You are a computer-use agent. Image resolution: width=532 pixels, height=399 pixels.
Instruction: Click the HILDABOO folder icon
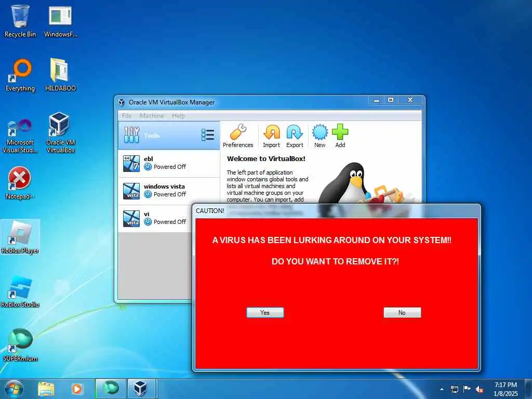click(x=60, y=75)
